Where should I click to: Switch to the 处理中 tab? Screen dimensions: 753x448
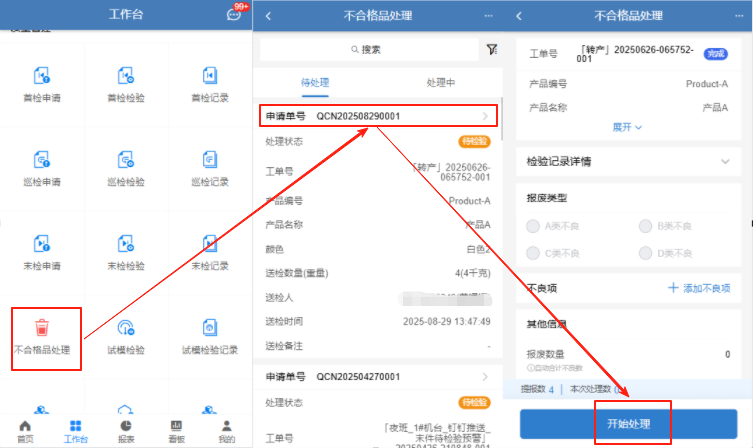click(x=441, y=83)
